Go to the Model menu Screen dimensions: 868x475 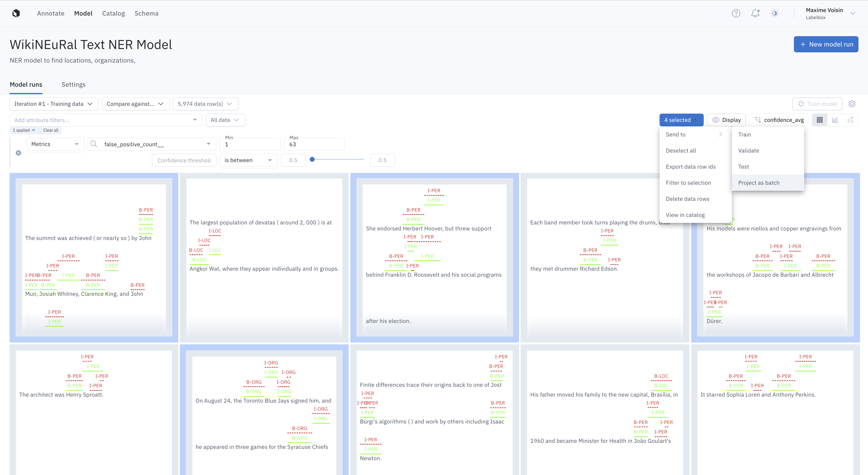(83, 13)
